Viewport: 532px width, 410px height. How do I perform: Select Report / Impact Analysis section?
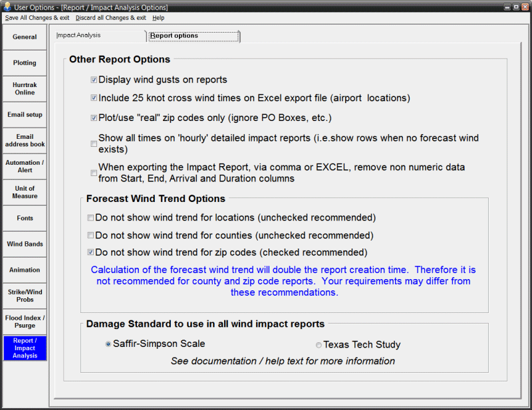click(25, 348)
